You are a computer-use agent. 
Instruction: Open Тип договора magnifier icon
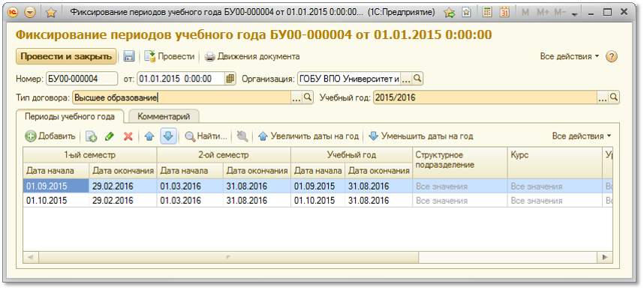point(308,97)
